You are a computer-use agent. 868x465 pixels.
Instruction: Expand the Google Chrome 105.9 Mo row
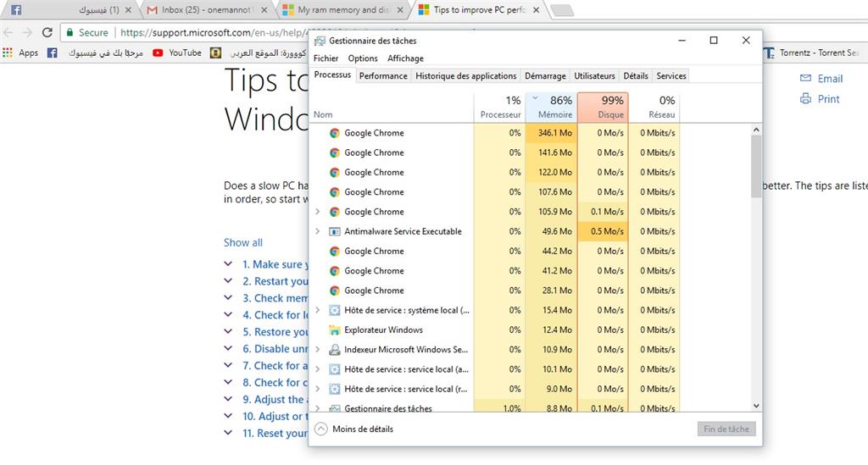tap(318, 211)
